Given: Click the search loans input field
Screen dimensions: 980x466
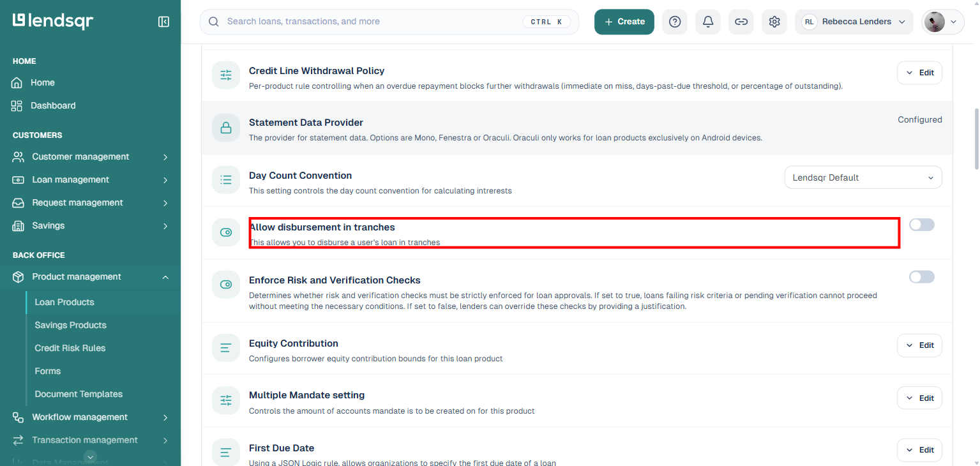Looking at the screenshot, I should pos(389,22).
